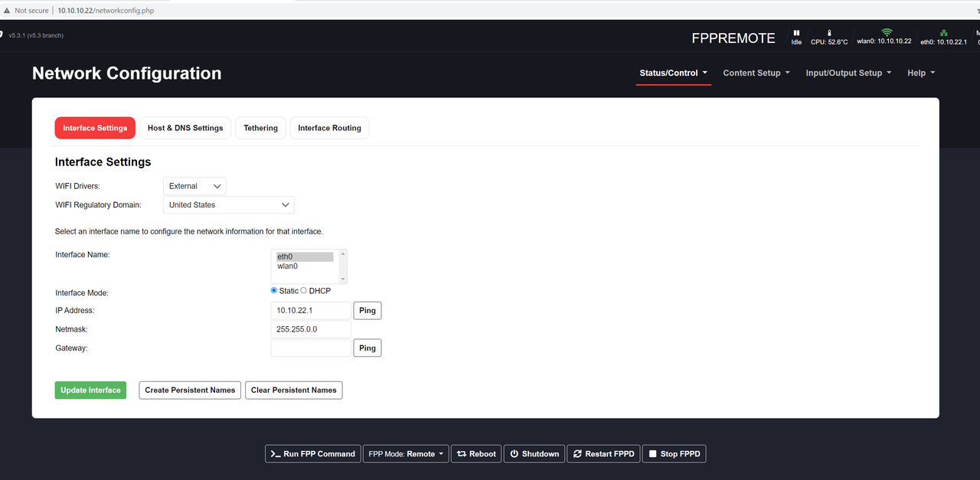980x480 pixels.
Task: Expand the Input/Output Setup menu
Action: pyautogui.click(x=848, y=73)
